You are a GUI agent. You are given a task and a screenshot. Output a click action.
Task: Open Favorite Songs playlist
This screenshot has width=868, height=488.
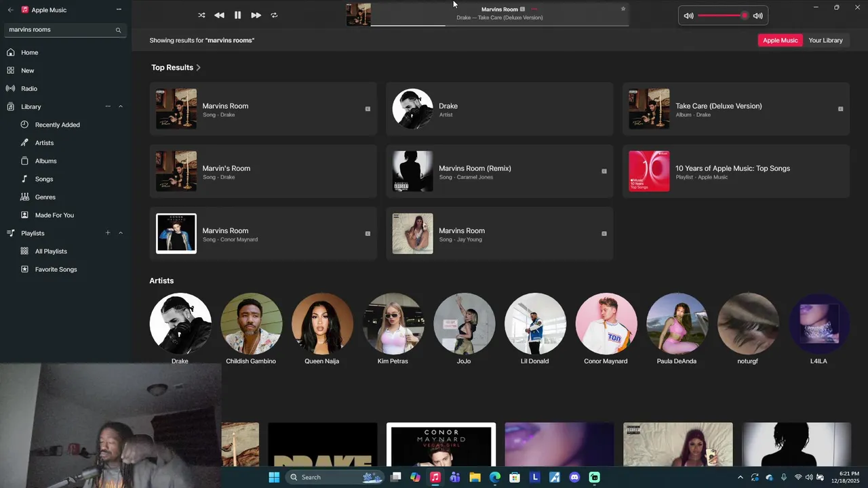[x=56, y=270]
